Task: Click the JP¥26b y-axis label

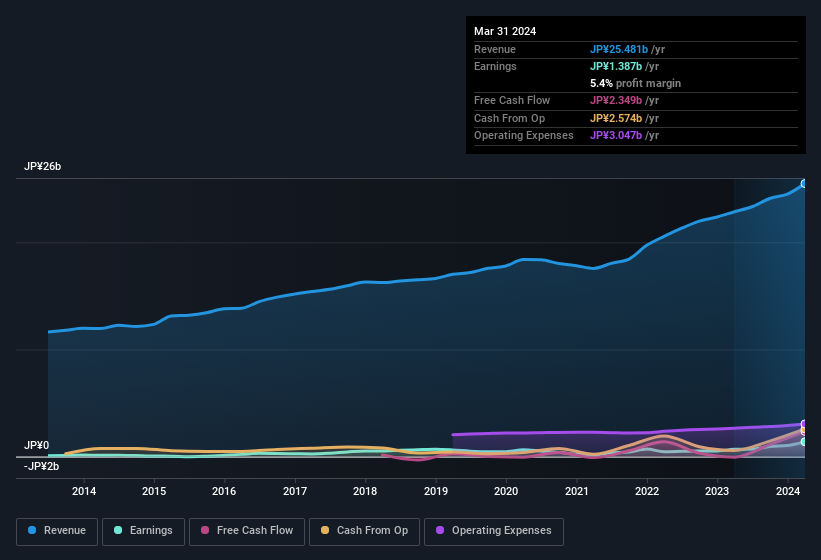Action: [43, 167]
